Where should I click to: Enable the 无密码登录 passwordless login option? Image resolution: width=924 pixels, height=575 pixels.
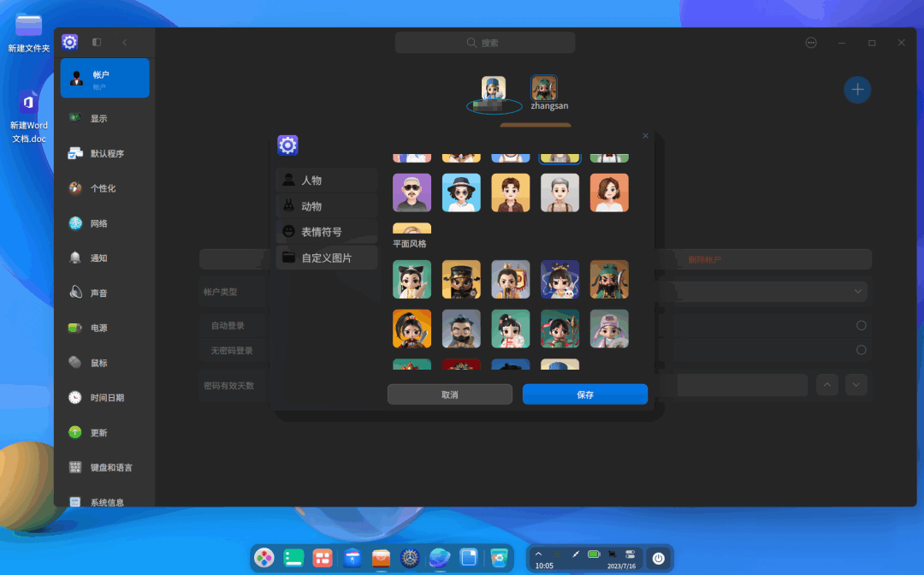tap(861, 350)
